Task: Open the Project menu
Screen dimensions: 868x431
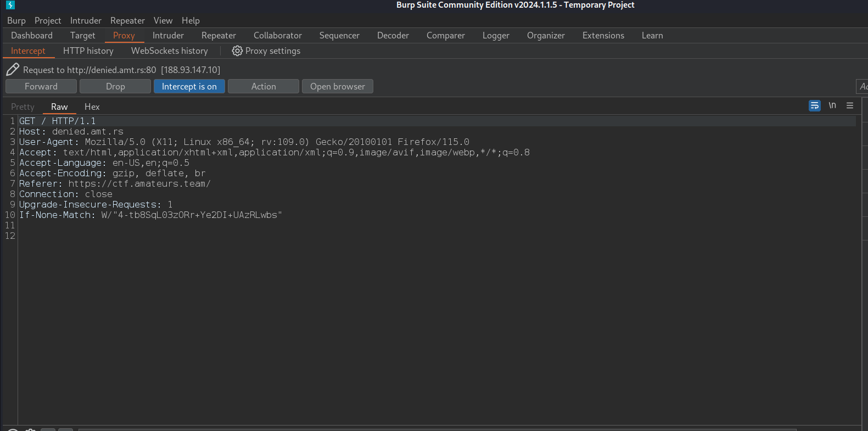Action: 48,20
